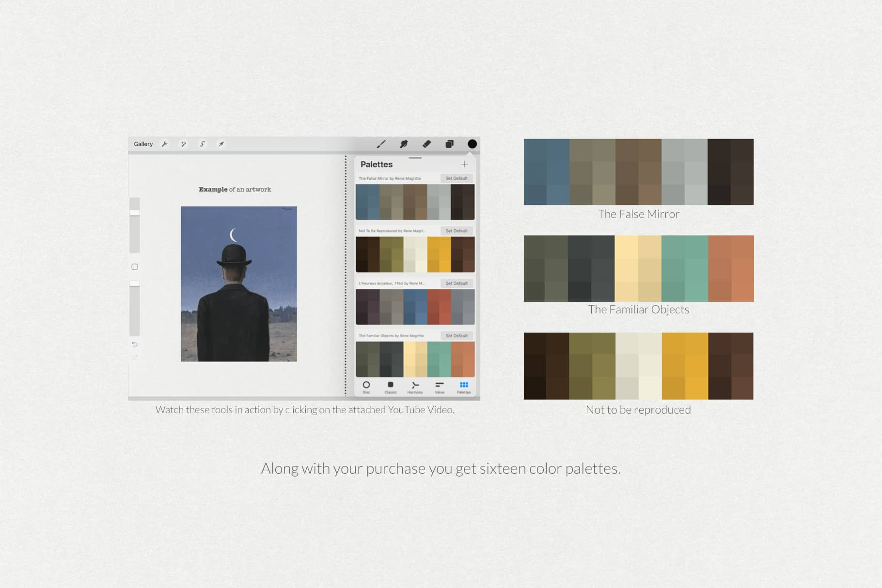Select the Transform arrow tool
Viewport: 882px width, 588px height.
tap(221, 143)
